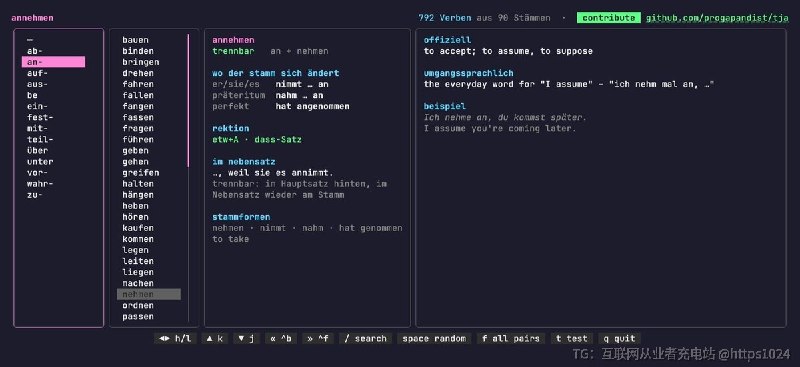This screenshot has height=367, width=800.
Task: Choose the verb stem 'machen'
Action: [x=138, y=283]
